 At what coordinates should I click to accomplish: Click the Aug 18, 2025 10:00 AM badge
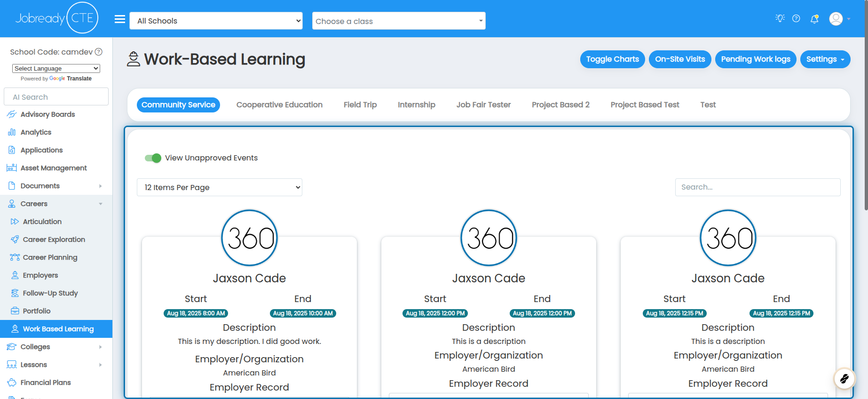click(x=303, y=313)
